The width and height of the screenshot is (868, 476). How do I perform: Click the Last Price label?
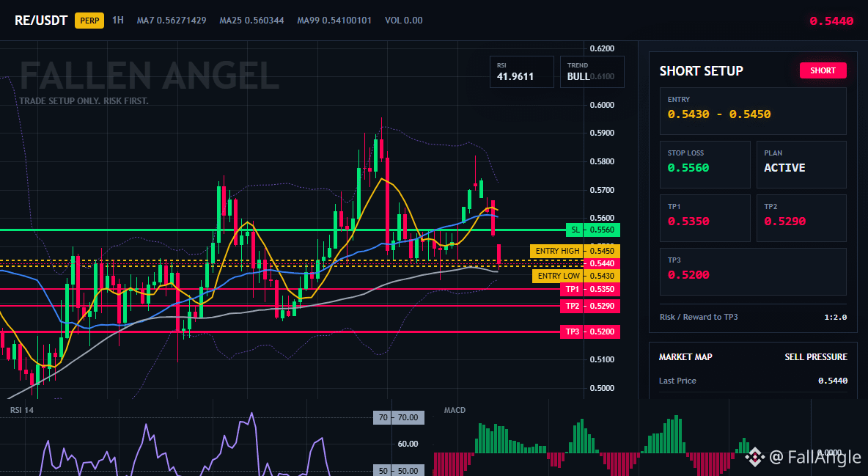[x=677, y=381]
